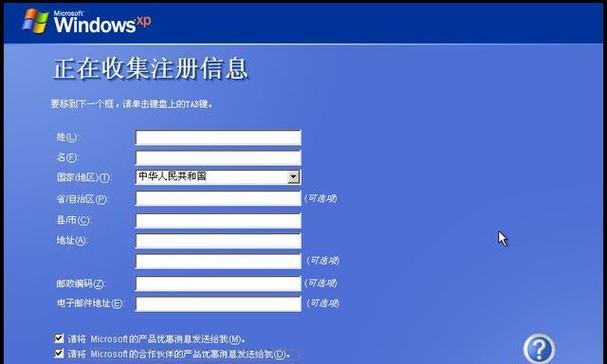The height and width of the screenshot is (364, 607).
Task: Click the 邮政编码(Z) label
Action: [x=81, y=283]
